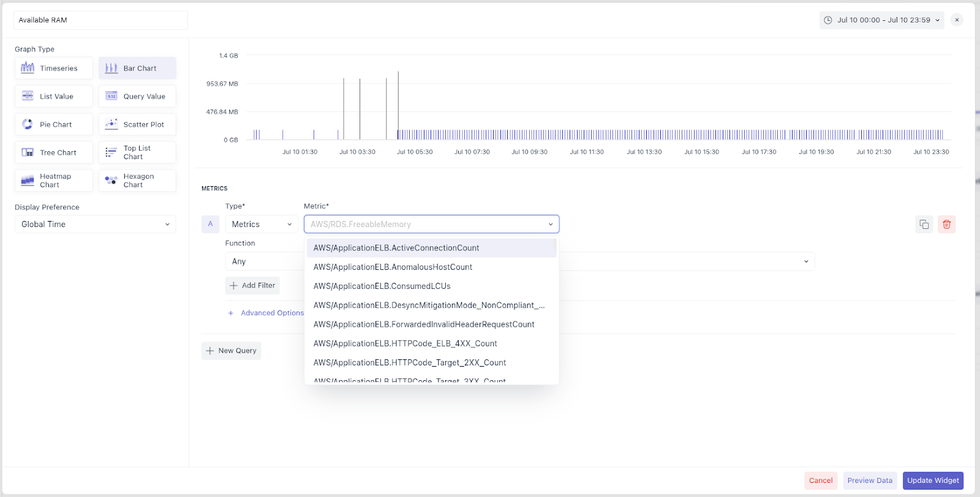Open the date range Jul 10 dropdown

tap(882, 20)
